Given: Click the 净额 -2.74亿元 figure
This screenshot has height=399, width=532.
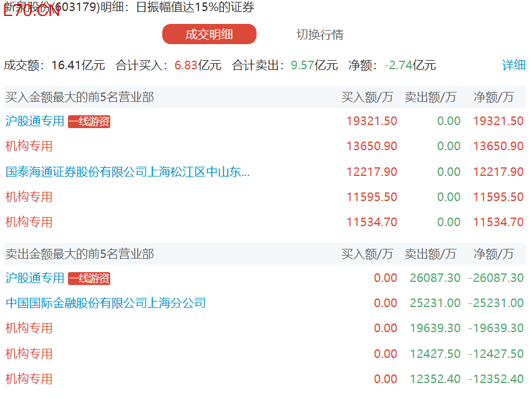Looking at the screenshot, I should point(410,65).
